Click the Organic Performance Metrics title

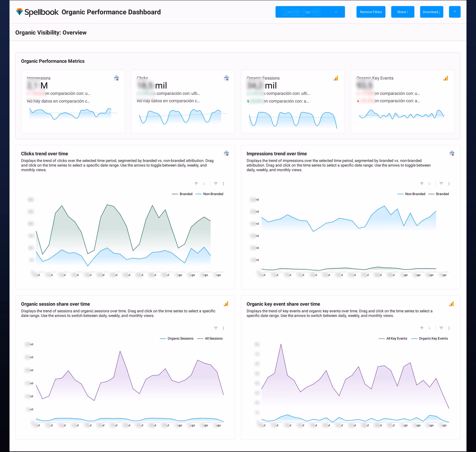coord(53,61)
